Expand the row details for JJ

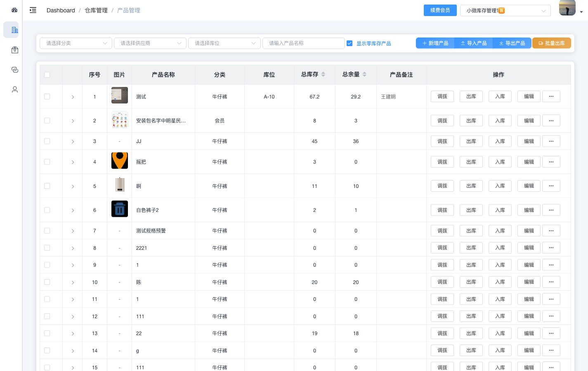[x=73, y=141]
